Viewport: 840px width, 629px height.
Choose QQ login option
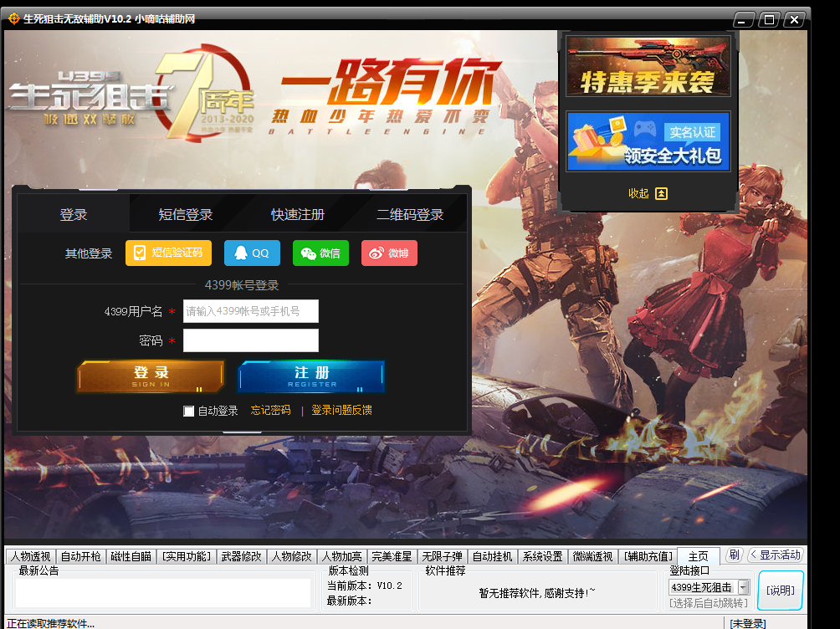pos(252,253)
